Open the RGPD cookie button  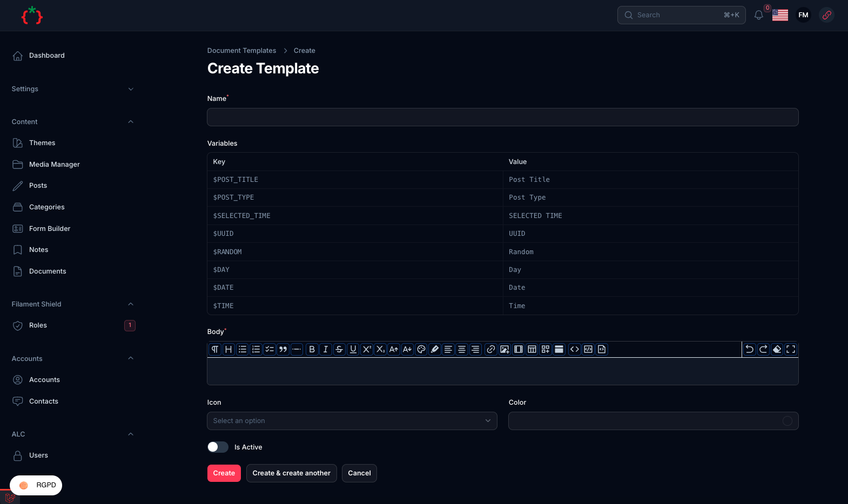[x=36, y=485]
